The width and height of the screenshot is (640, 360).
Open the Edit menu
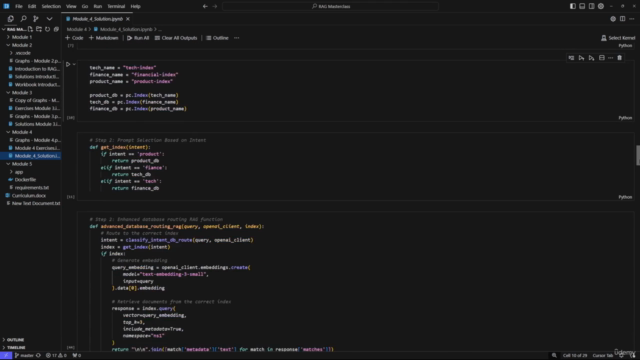click(x=32, y=7)
